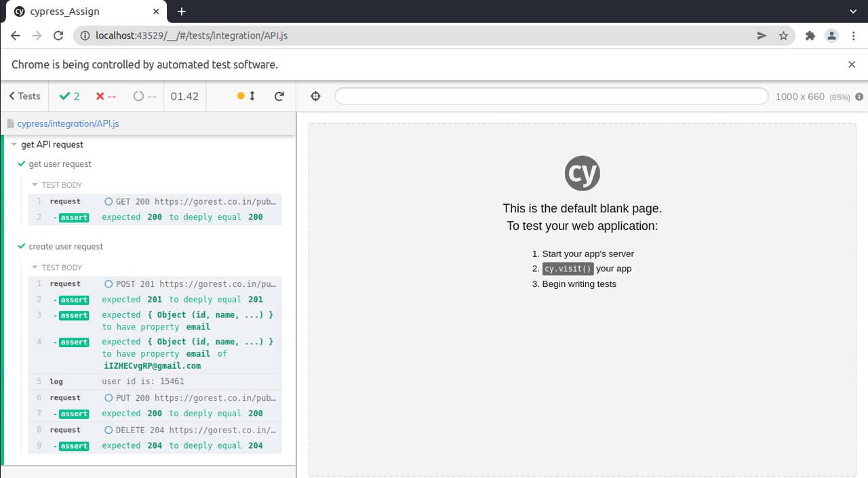Screen dimensions: 868x478
Task: Bookmark this page with the star icon
Action: coord(783,35)
